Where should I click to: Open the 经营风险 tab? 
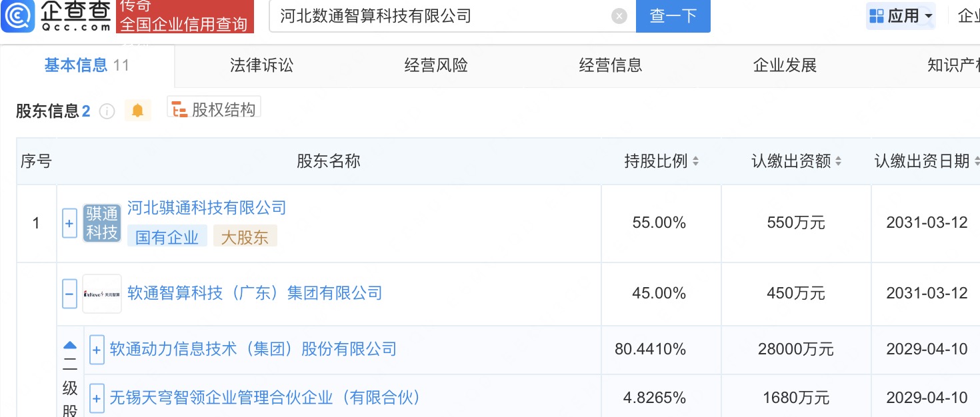[436, 65]
